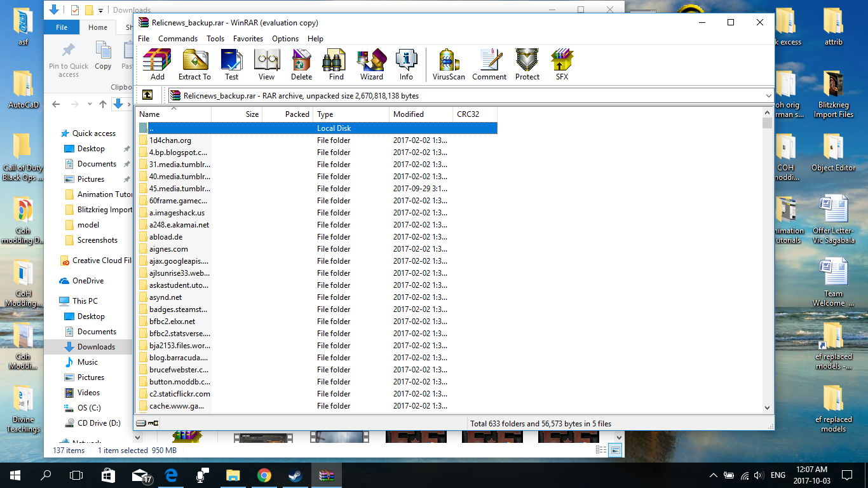The image size is (868, 488).
Task: Open the Windows Start menu
Action: click(x=15, y=475)
